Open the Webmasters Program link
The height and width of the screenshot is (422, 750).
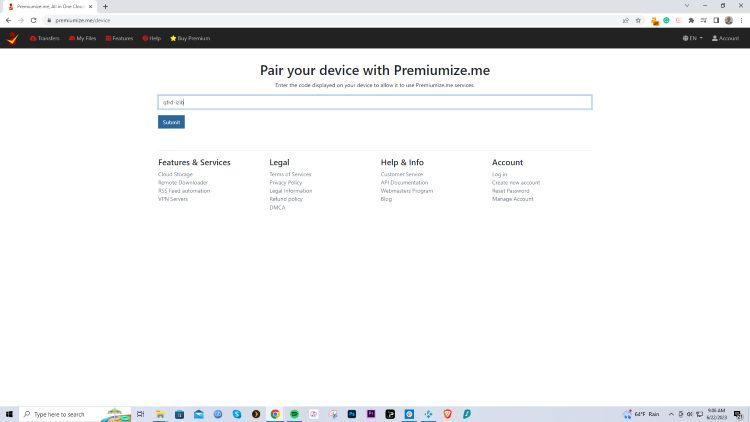407,190
